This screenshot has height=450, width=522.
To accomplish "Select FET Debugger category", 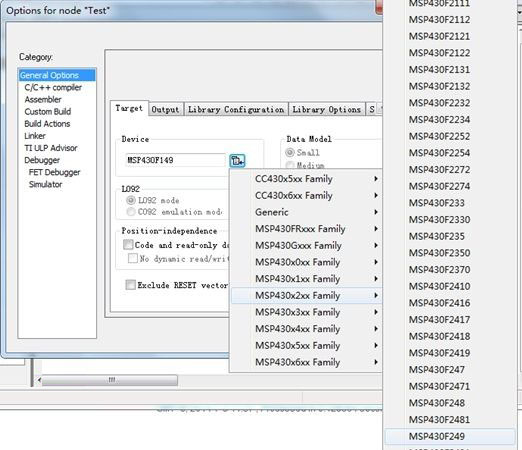I will click(x=54, y=172).
